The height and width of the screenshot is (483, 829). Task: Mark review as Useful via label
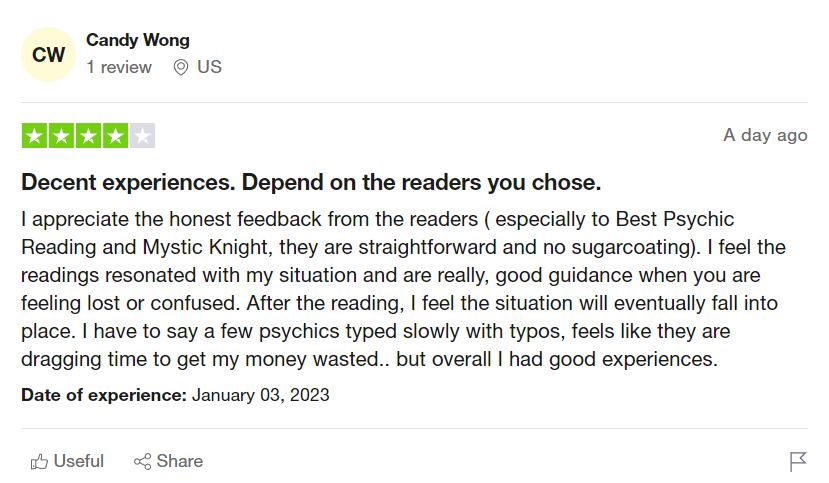[79, 461]
